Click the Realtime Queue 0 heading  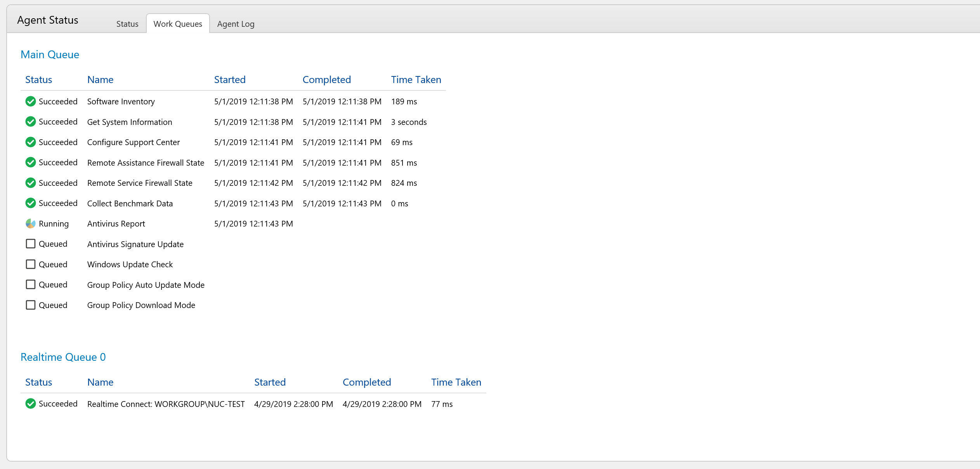coord(63,357)
